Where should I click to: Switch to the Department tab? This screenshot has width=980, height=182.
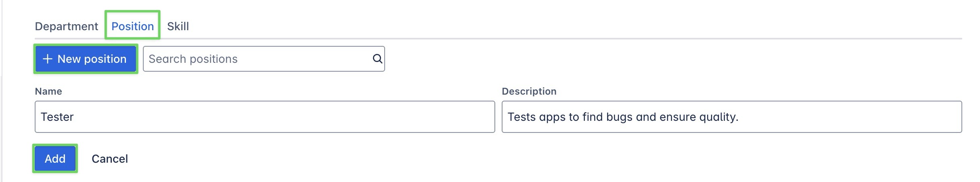(66, 26)
